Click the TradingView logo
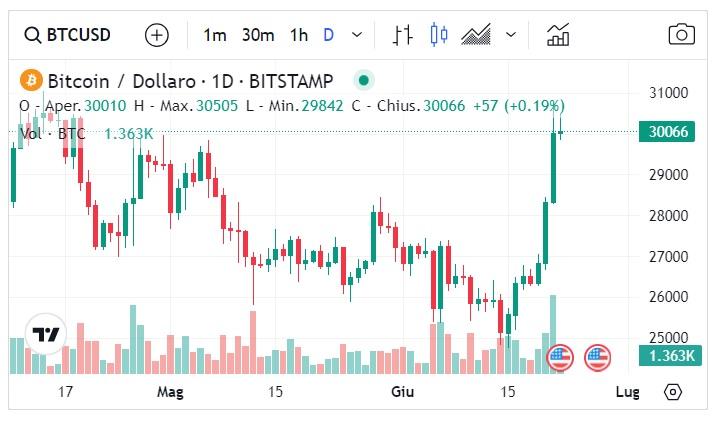 [x=47, y=335]
